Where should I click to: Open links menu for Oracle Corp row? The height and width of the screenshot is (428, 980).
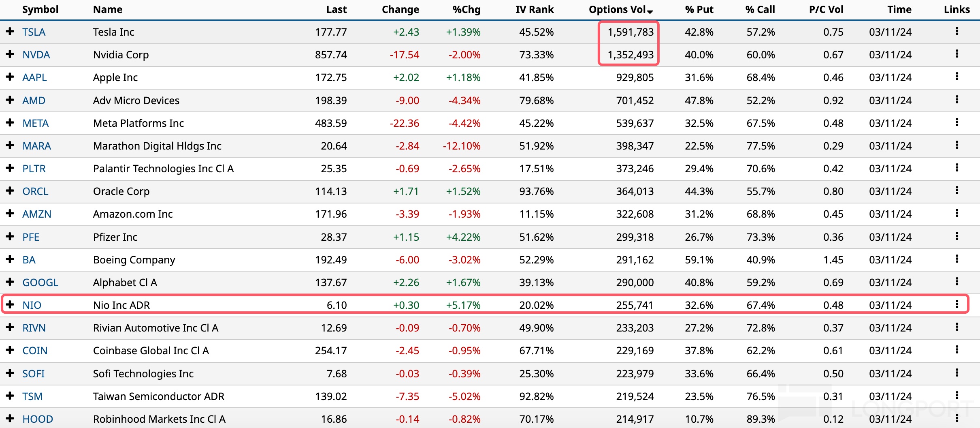coord(957,190)
